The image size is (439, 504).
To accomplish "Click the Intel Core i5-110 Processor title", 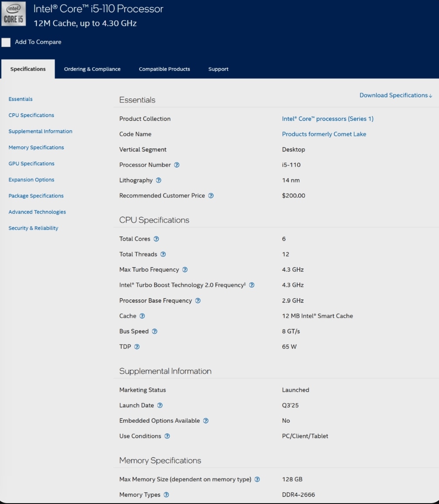I will click(x=98, y=9).
